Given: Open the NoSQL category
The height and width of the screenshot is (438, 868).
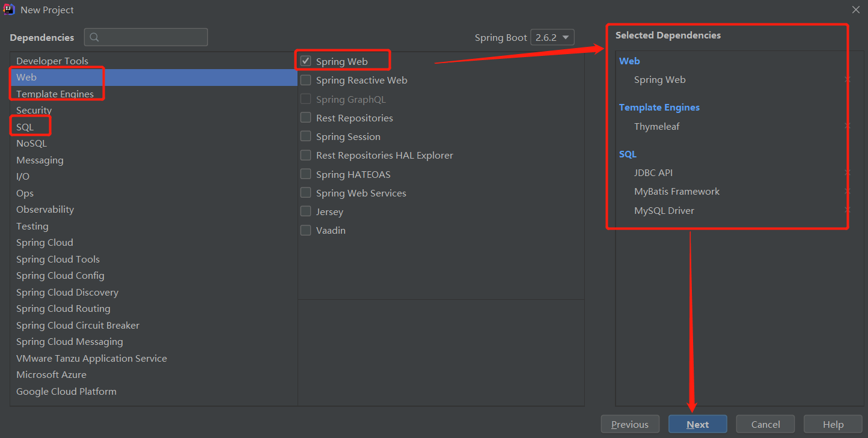Looking at the screenshot, I should (x=154, y=144).
